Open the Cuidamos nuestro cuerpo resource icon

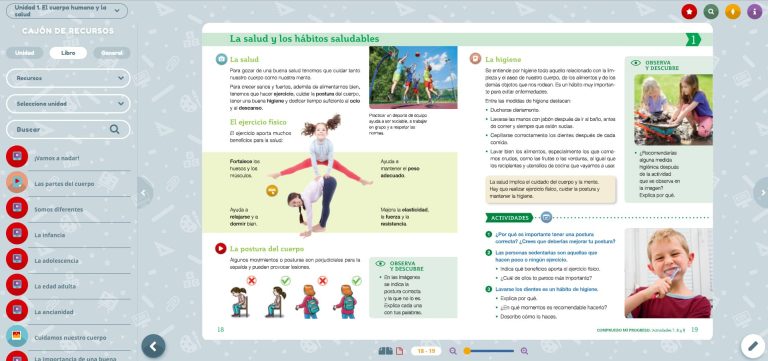click(17, 336)
